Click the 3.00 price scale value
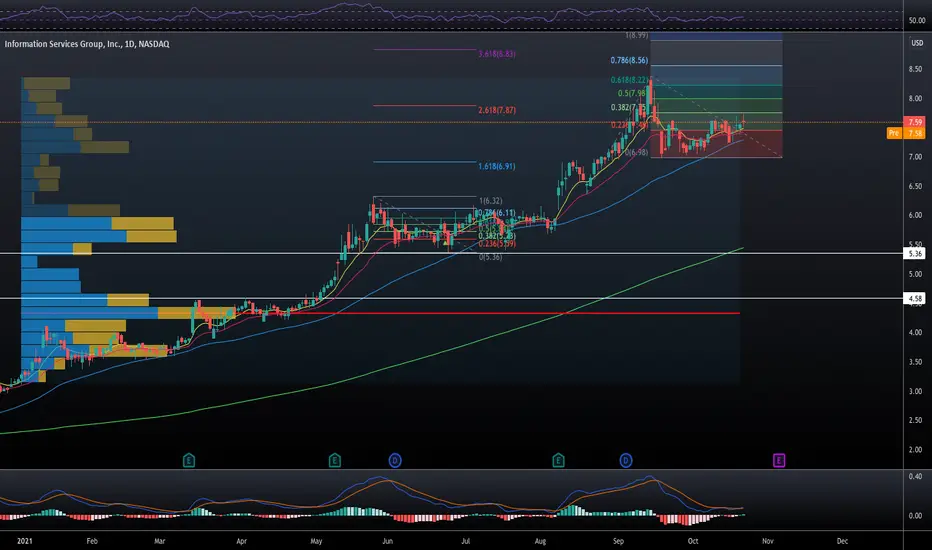The image size is (932, 550). pyautogui.click(x=915, y=391)
